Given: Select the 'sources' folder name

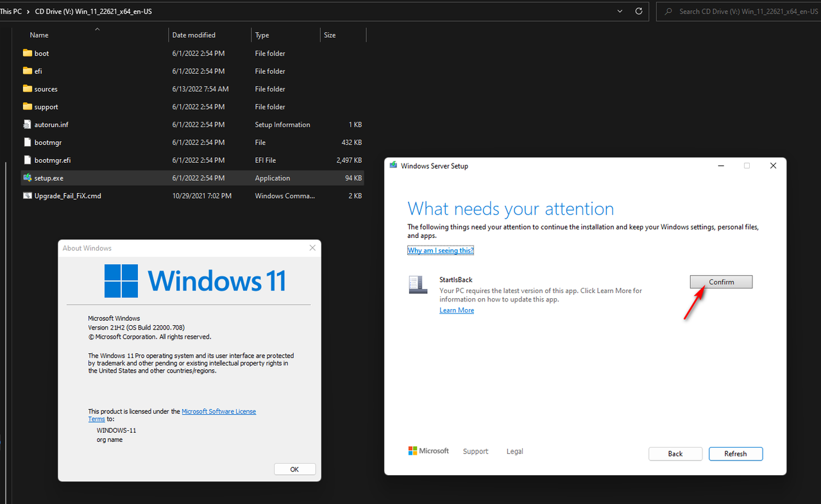Looking at the screenshot, I should (46, 89).
